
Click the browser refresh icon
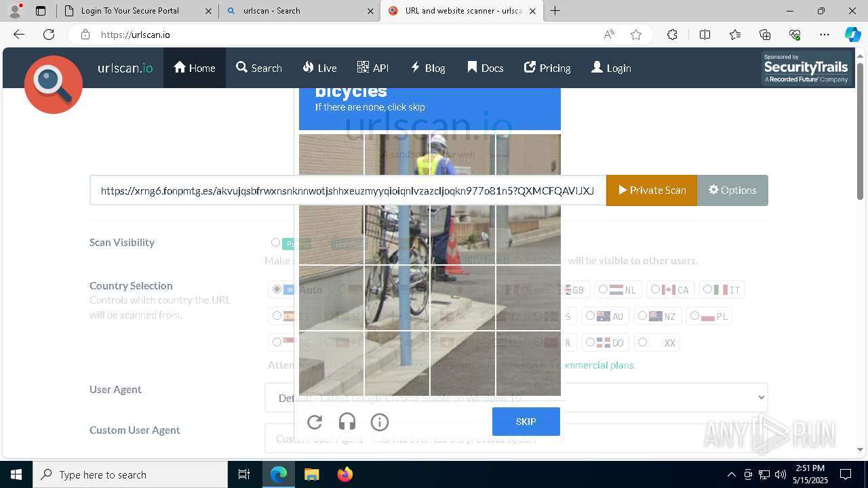(x=49, y=35)
